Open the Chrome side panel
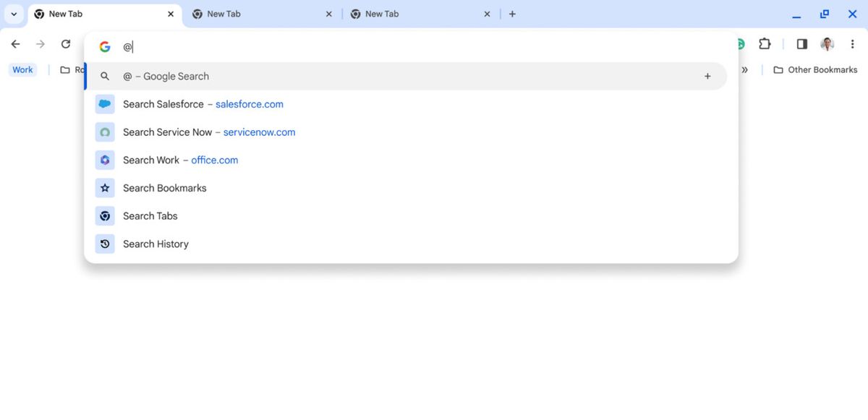 click(x=801, y=43)
